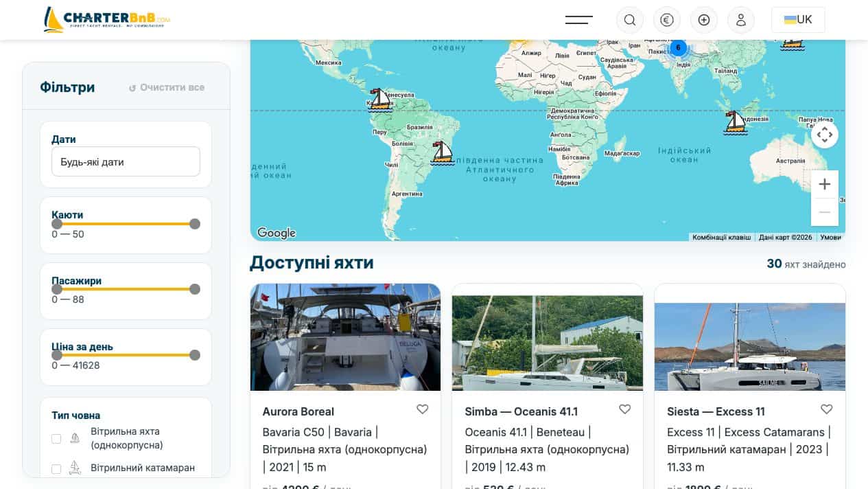Click the price range value 0 — 41628
Image resolution: width=868 pixels, height=489 pixels.
pos(75,365)
